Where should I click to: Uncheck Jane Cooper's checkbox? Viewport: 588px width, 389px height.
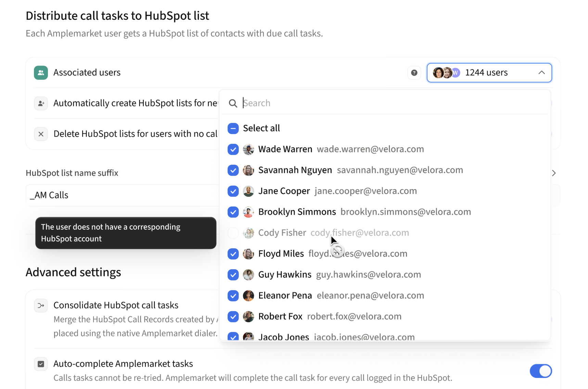coord(233,191)
